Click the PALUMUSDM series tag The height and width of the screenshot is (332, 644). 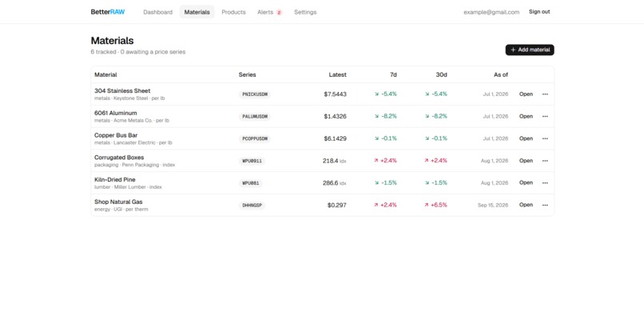[255, 117]
